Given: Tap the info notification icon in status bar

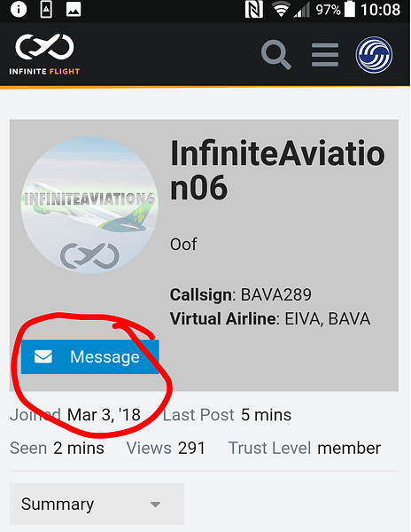Looking at the screenshot, I should click(x=19, y=10).
